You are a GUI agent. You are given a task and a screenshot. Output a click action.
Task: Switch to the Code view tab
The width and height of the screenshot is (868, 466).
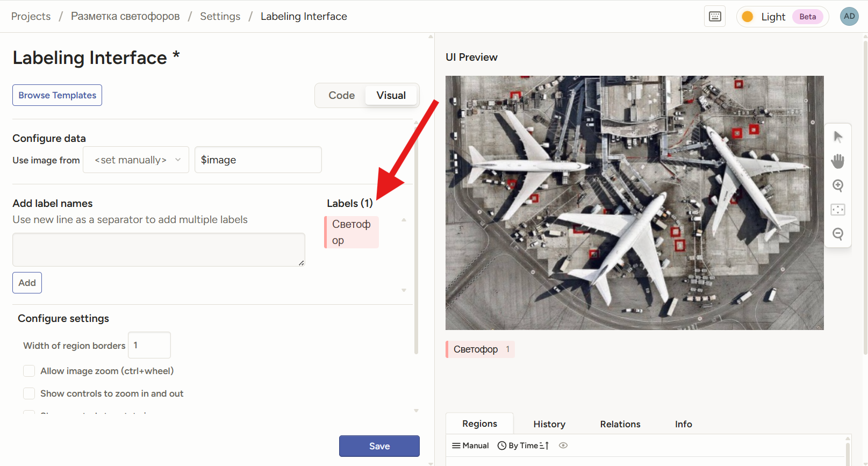pyautogui.click(x=341, y=96)
